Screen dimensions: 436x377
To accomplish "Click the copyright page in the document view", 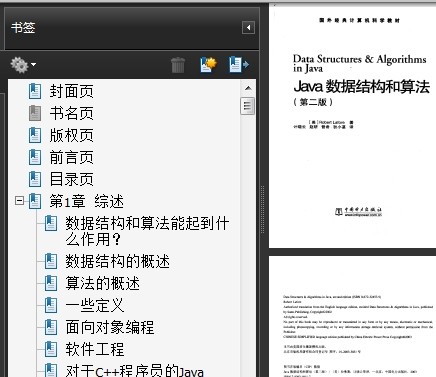I will click(353, 317).
